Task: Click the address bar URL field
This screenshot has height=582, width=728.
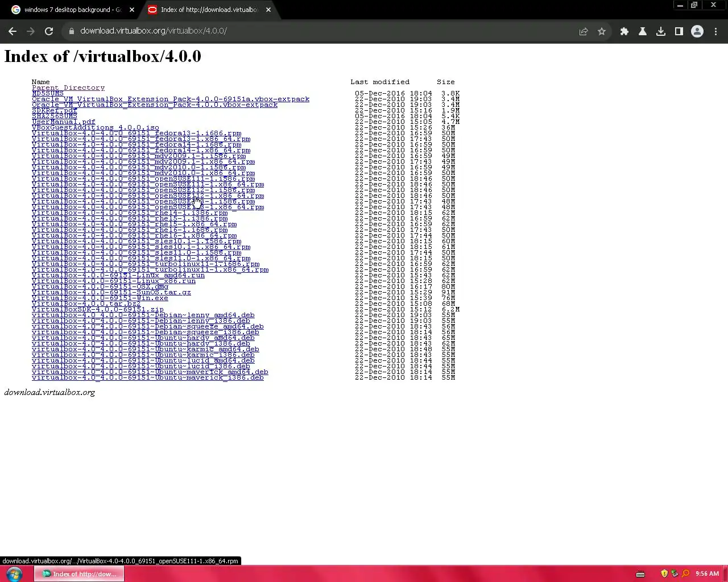Action: (x=318, y=31)
